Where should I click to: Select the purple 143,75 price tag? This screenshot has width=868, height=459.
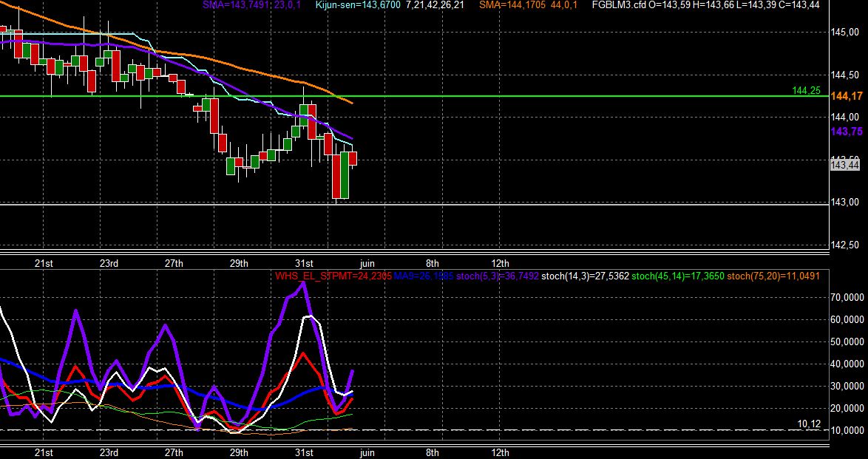847,132
